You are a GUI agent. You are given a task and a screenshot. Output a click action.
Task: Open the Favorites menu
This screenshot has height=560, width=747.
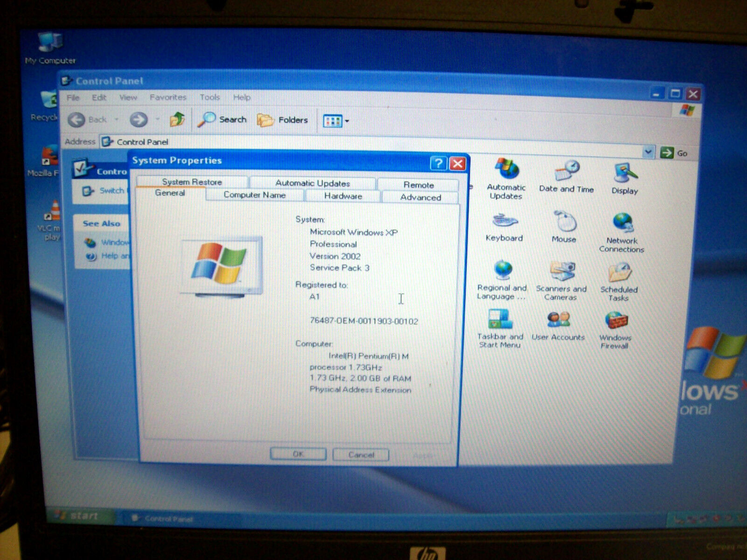[168, 97]
